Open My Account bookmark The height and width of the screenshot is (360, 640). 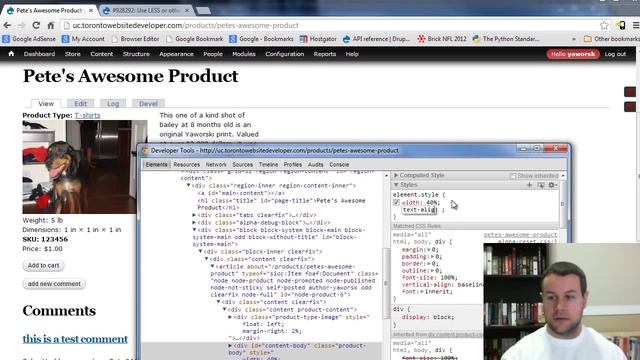click(83, 39)
